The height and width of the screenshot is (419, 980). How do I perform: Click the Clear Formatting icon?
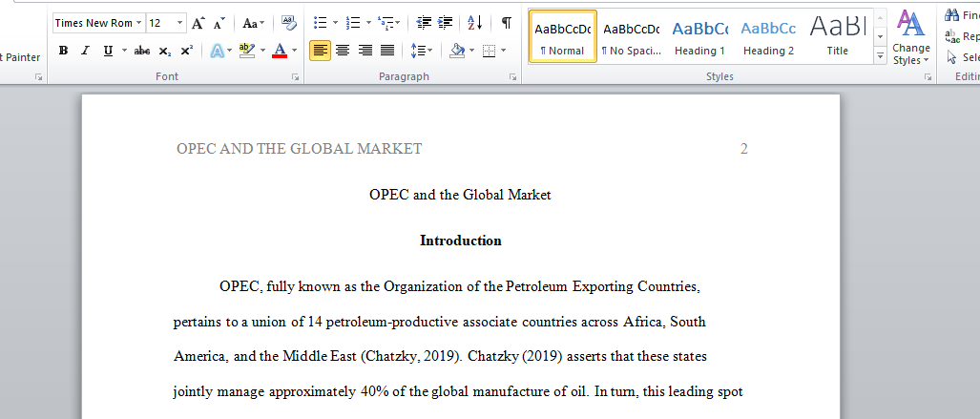[288, 23]
